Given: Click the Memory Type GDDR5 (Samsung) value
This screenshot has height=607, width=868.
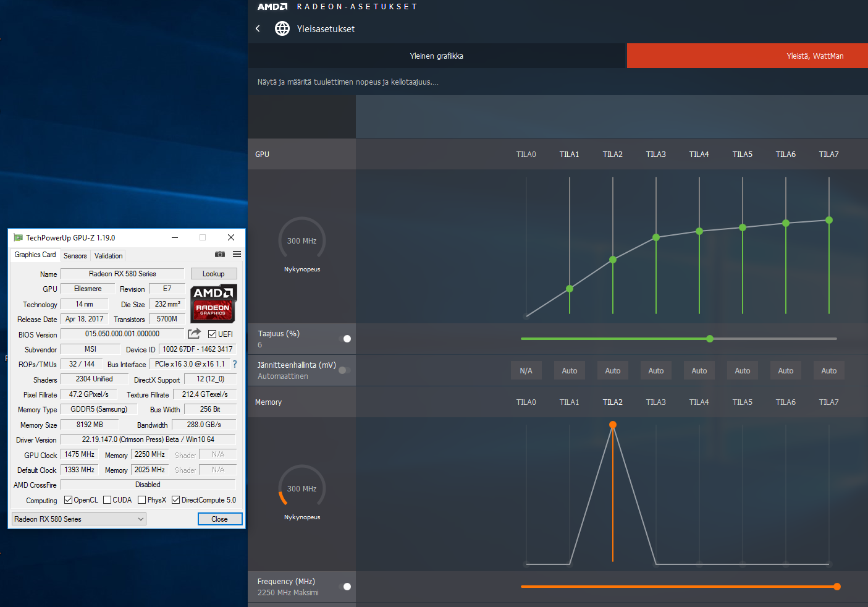Looking at the screenshot, I should 99,409.
